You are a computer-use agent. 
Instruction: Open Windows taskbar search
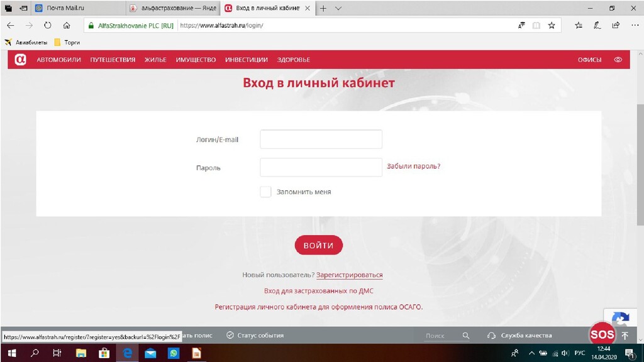(x=35, y=353)
